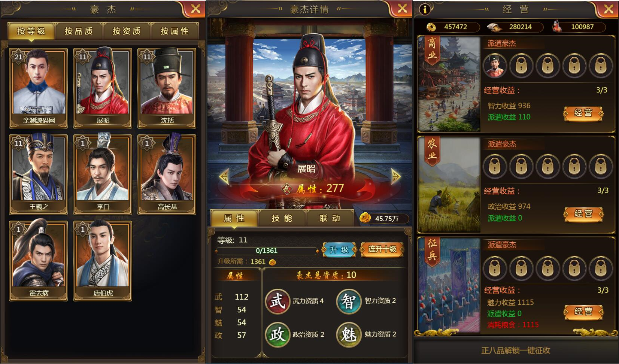The image size is (619, 364).
Task: Click the 武力资质 red 武 icon
Action: tap(277, 301)
